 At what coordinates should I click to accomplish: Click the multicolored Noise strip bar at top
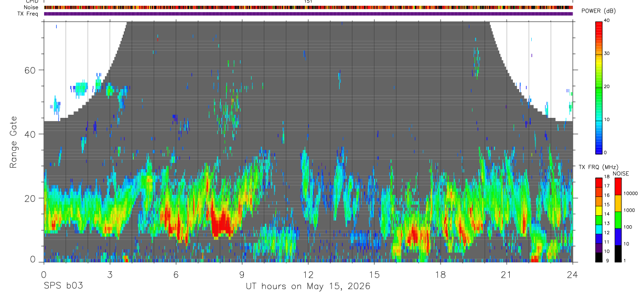pos(308,7)
